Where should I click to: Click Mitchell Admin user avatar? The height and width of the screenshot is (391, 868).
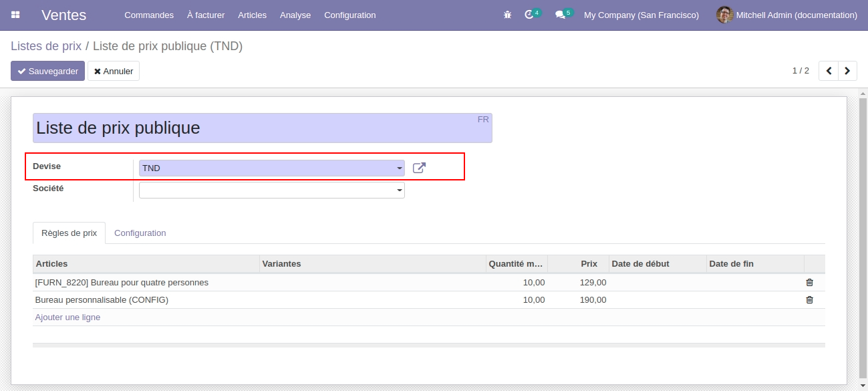click(724, 15)
